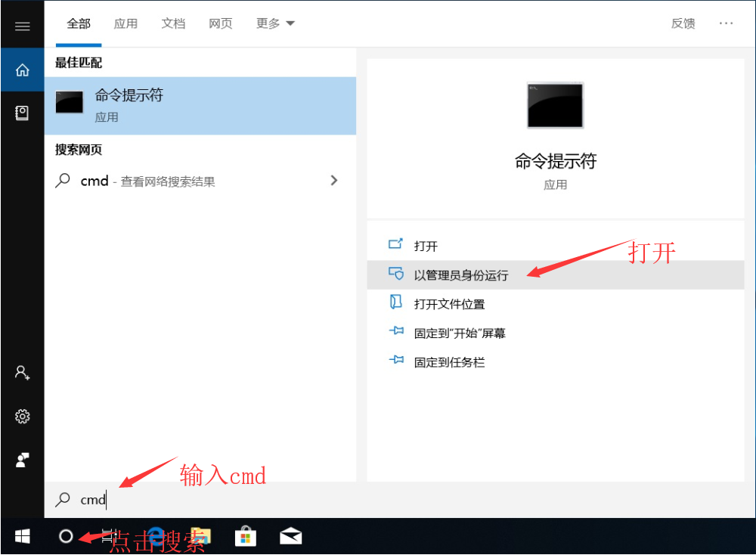Image resolution: width=756 pixels, height=555 pixels.
Task: Choose 固定到任务栏
Action: [x=556, y=361]
